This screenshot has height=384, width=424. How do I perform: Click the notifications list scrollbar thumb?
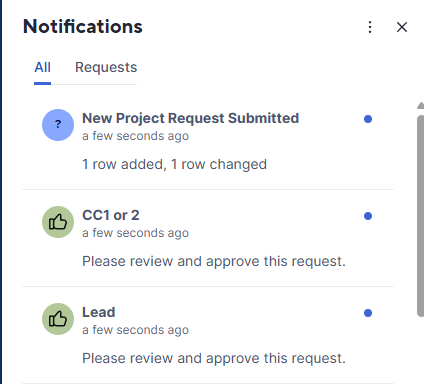pos(421,216)
